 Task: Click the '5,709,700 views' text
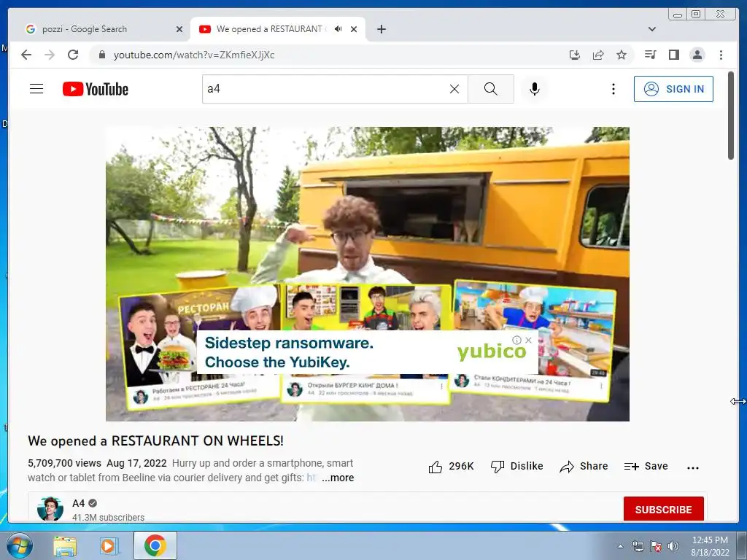coord(64,463)
